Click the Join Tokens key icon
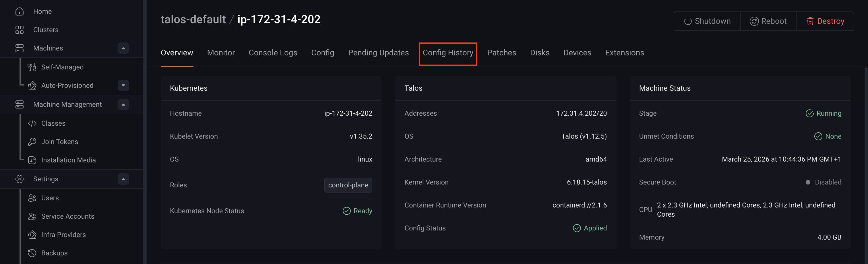This screenshot has width=868, height=264. pos(32,142)
